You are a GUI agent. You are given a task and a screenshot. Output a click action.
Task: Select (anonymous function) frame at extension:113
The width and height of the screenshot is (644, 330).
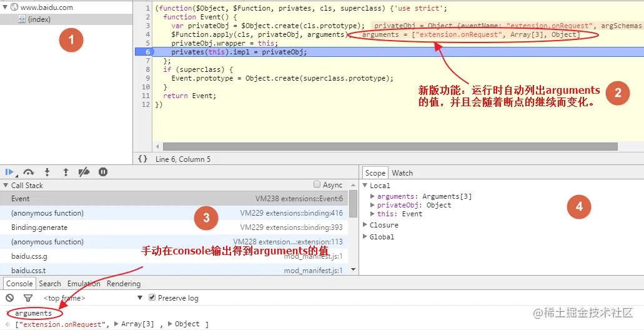pyautogui.click(x=174, y=242)
